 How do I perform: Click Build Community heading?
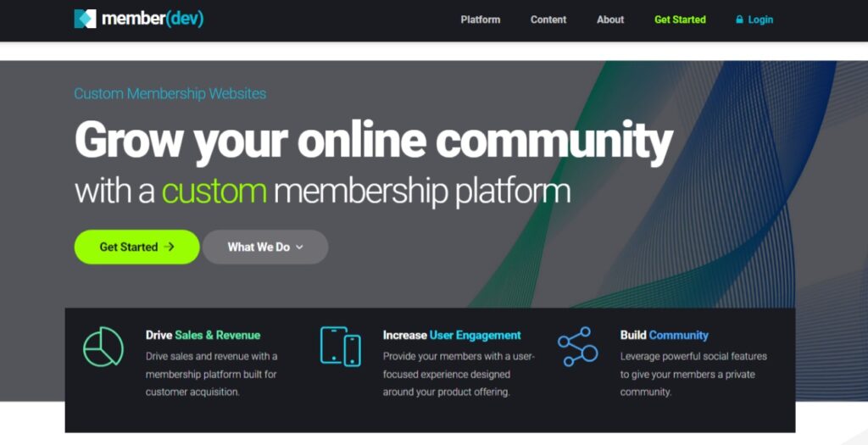pos(665,335)
